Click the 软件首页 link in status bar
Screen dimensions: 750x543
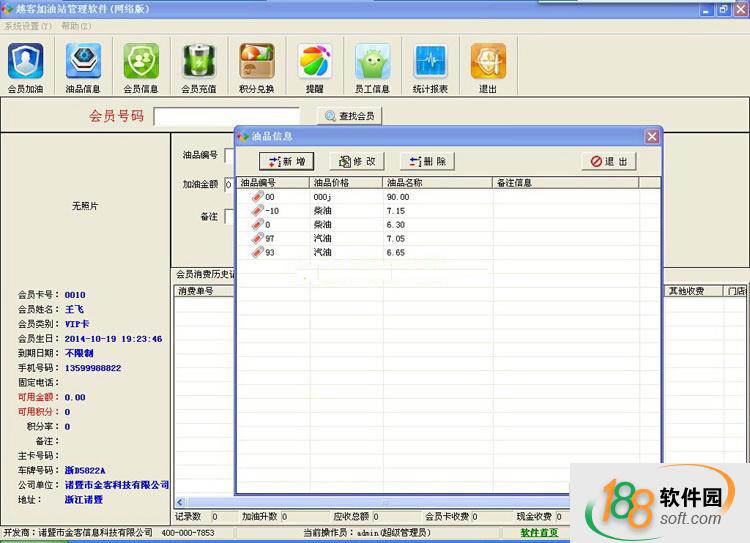[x=539, y=532]
